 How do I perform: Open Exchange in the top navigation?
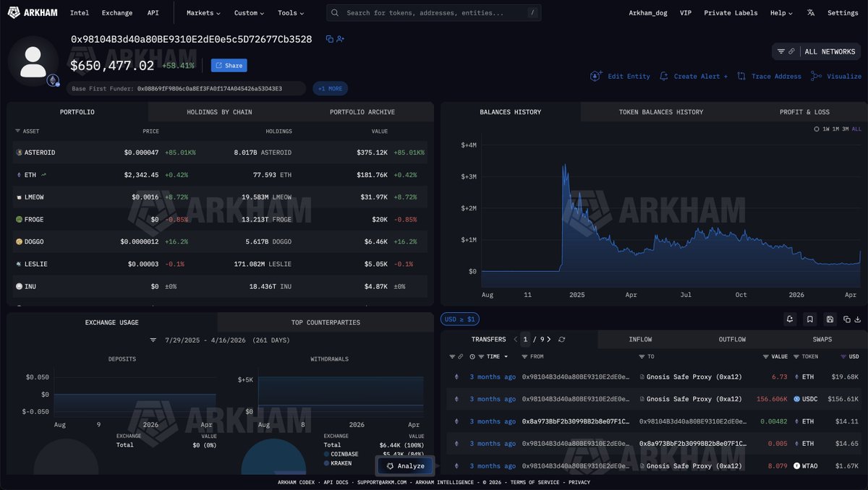pos(117,13)
